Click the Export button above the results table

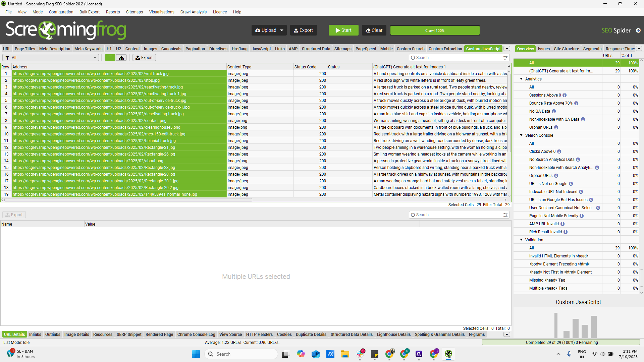(x=144, y=57)
